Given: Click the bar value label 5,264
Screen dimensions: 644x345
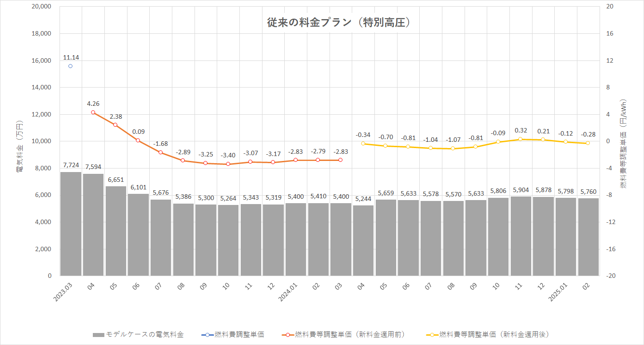Looking at the screenshot, I should pos(228,198).
